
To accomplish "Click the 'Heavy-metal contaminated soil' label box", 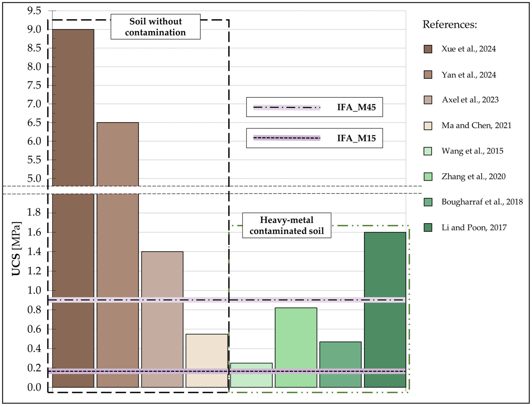I will pyautogui.click(x=287, y=226).
